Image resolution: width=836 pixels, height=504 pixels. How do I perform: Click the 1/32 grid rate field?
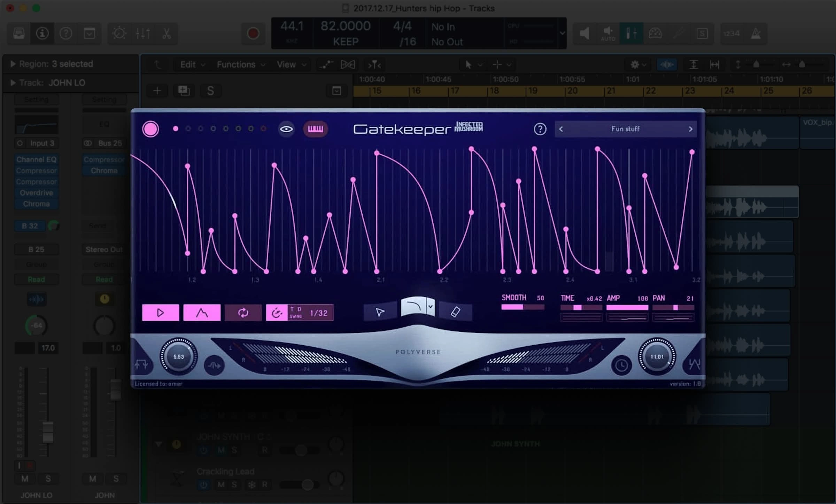319,313
